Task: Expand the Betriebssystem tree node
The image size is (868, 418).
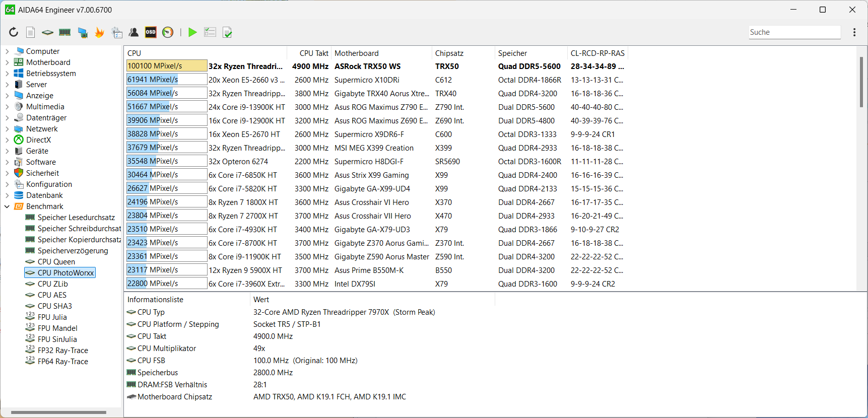Action: point(7,74)
